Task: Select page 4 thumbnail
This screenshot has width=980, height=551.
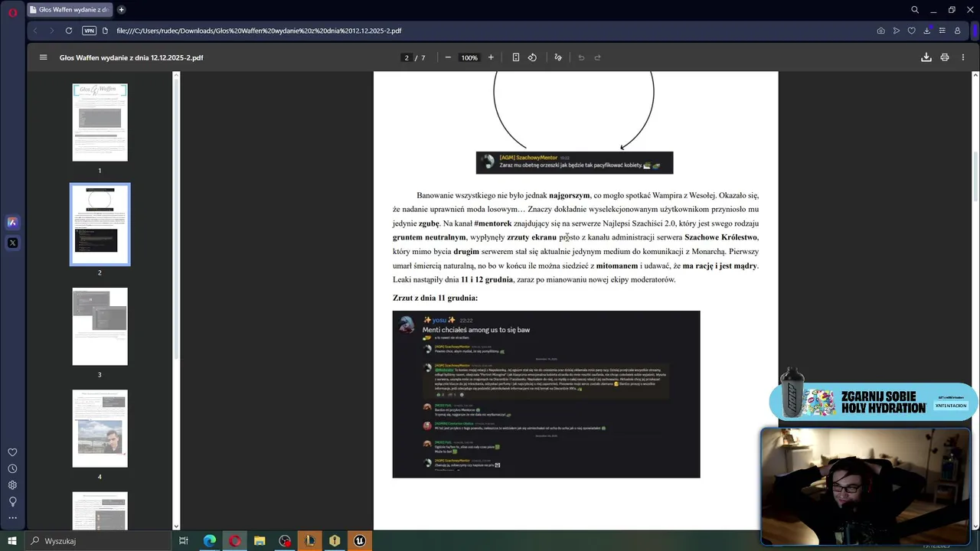Action: coord(100,429)
